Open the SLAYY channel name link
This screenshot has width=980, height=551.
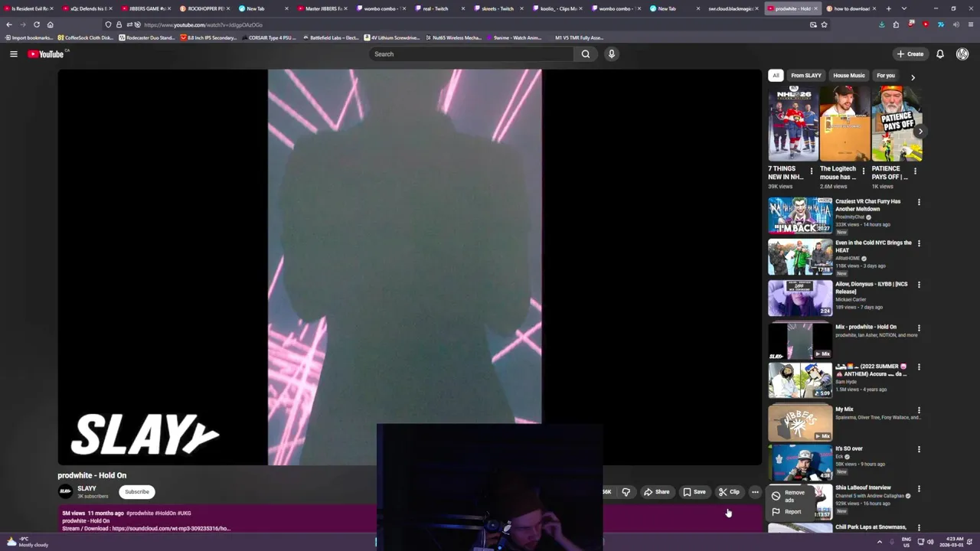click(x=87, y=488)
